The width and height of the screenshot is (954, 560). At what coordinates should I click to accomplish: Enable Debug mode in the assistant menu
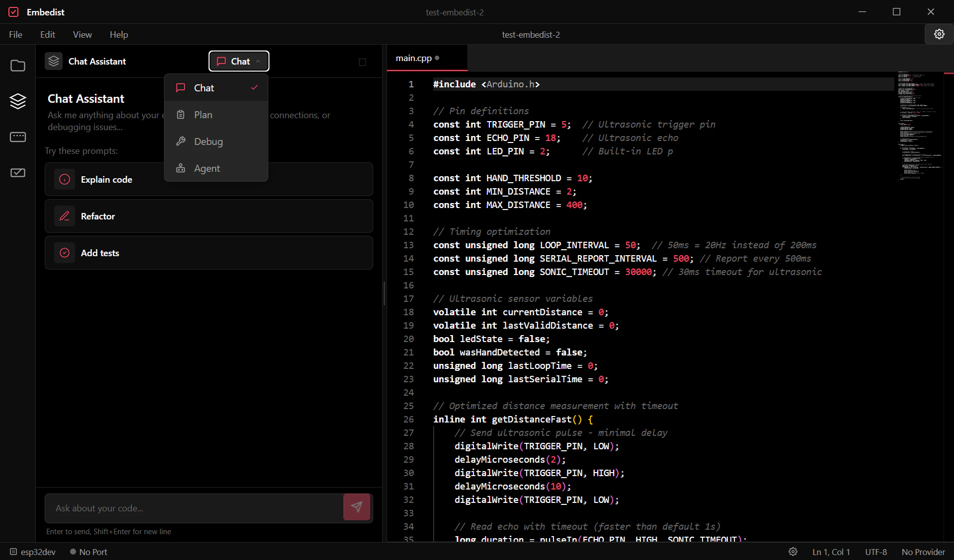click(208, 141)
